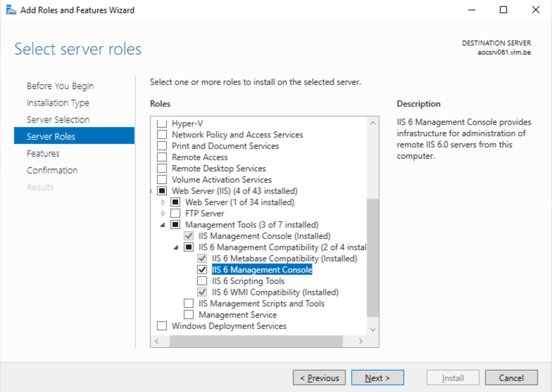Expand the FTP Server node
The width and height of the screenshot is (552, 392).
163,213
